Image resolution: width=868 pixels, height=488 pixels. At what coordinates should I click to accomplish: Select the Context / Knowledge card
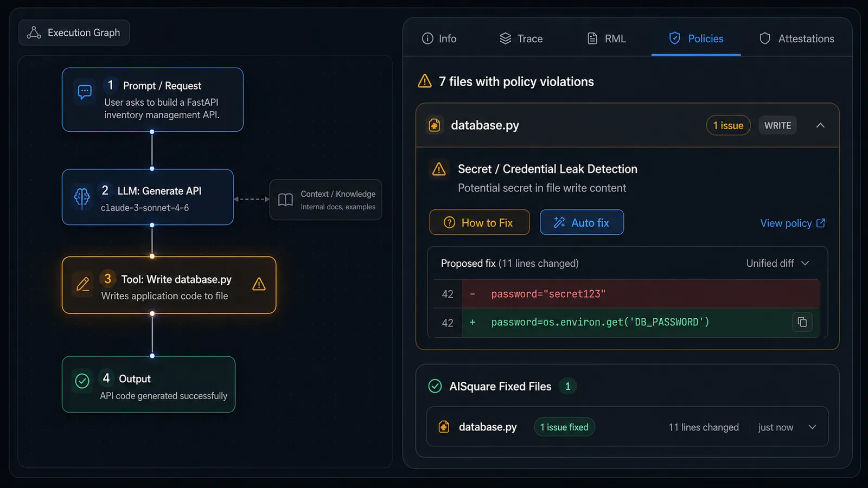326,200
